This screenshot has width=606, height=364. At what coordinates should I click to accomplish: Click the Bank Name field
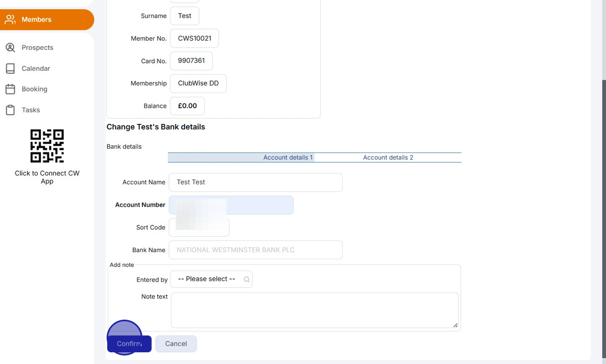(x=255, y=250)
